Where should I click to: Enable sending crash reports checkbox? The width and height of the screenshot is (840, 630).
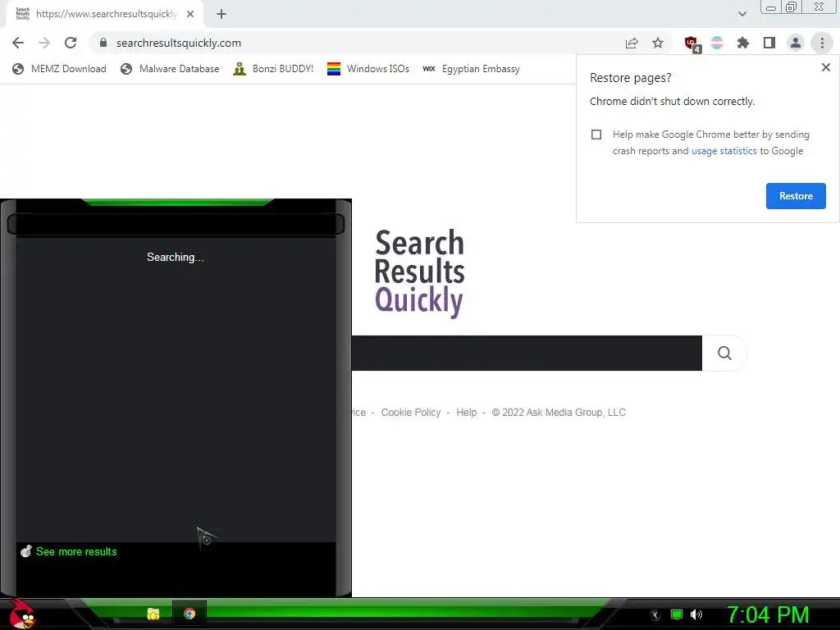596,135
